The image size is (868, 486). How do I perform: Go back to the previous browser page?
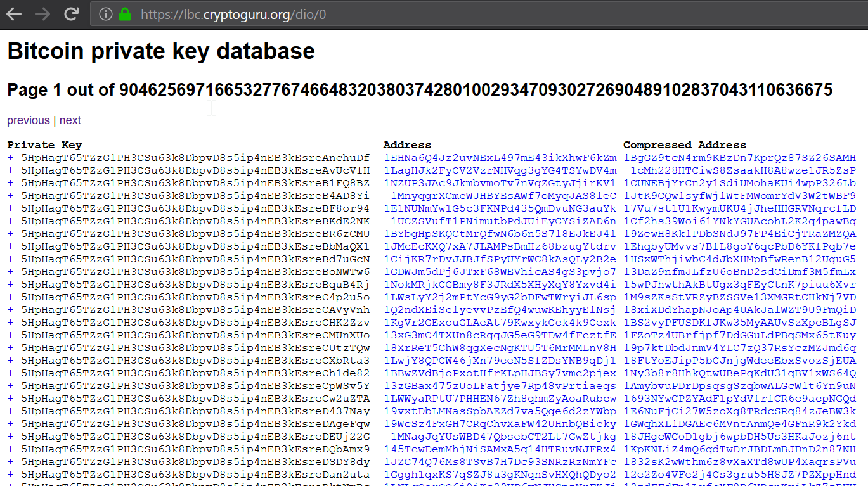pos(14,14)
